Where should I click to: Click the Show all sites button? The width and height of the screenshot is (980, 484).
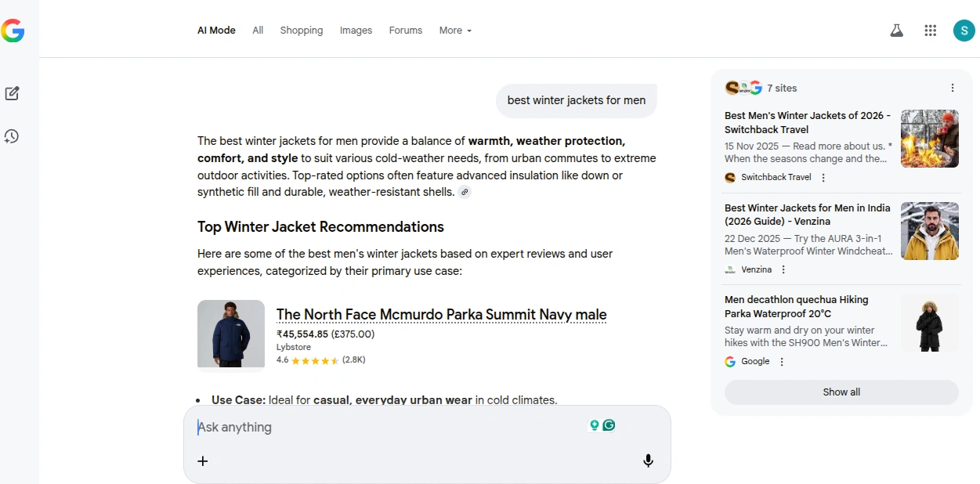pyautogui.click(x=841, y=392)
